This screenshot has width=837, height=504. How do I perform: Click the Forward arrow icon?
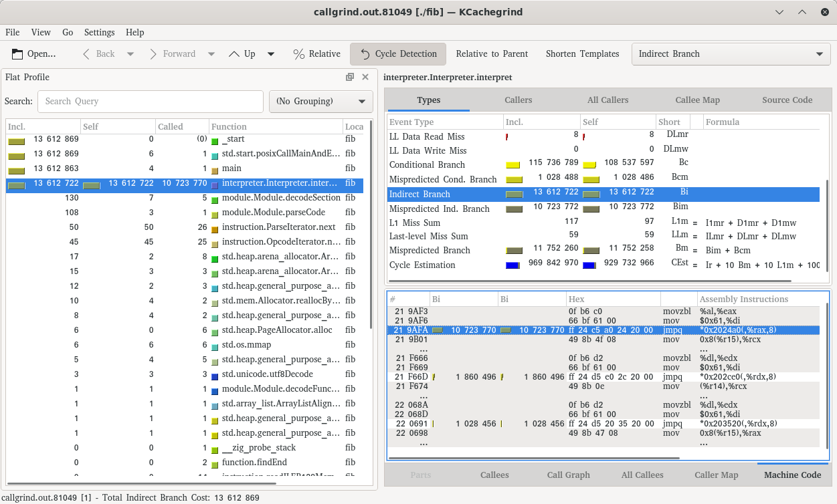pos(153,54)
